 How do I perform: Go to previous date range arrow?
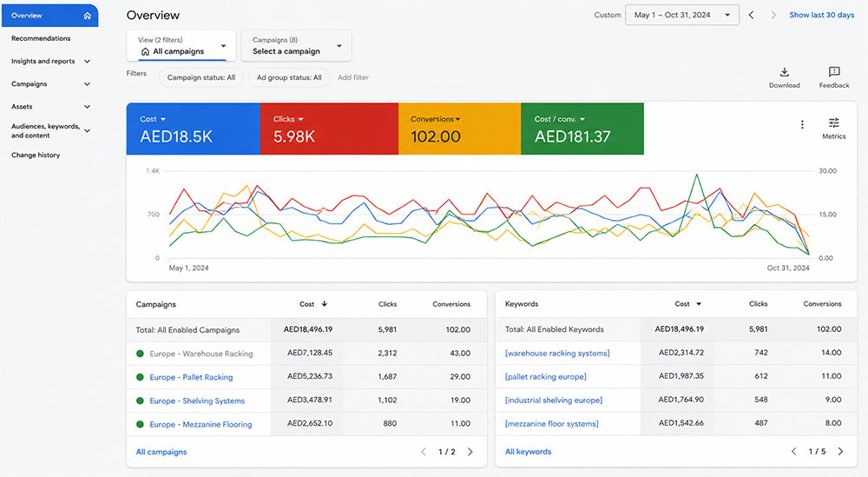point(751,15)
